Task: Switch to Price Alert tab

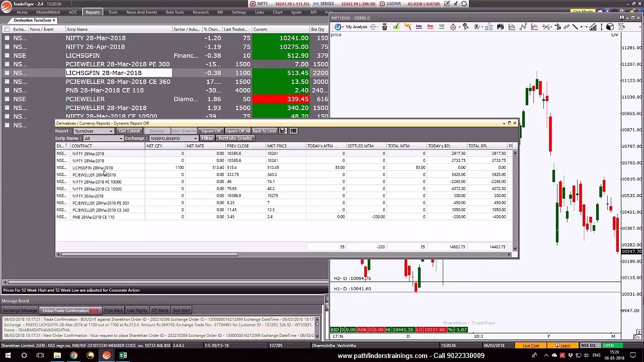Action: pyautogui.click(x=113, y=310)
